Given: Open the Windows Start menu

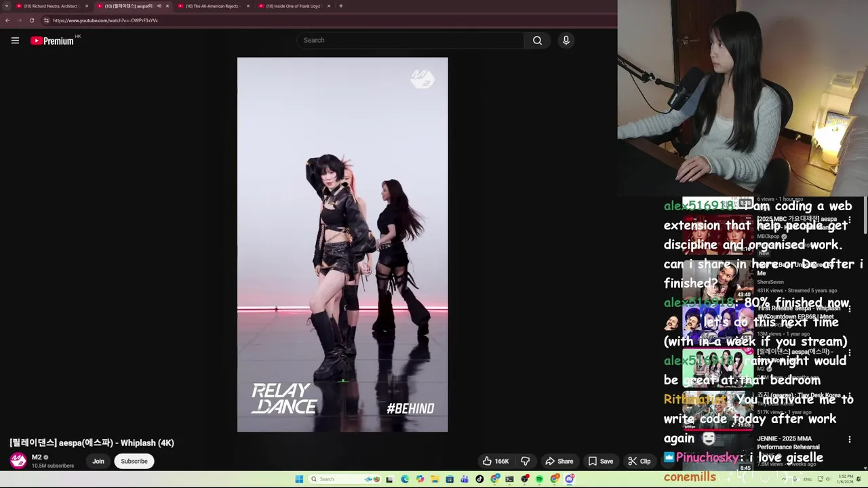Looking at the screenshot, I should tap(299, 479).
